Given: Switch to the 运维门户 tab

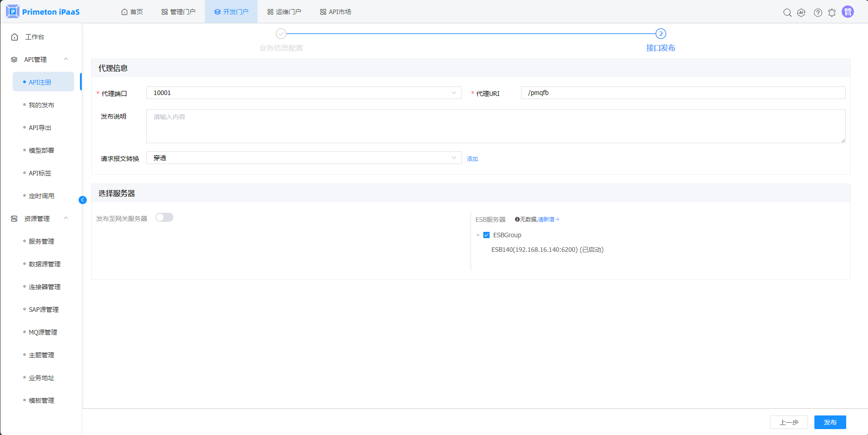Looking at the screenshot, I should point(284,12).
